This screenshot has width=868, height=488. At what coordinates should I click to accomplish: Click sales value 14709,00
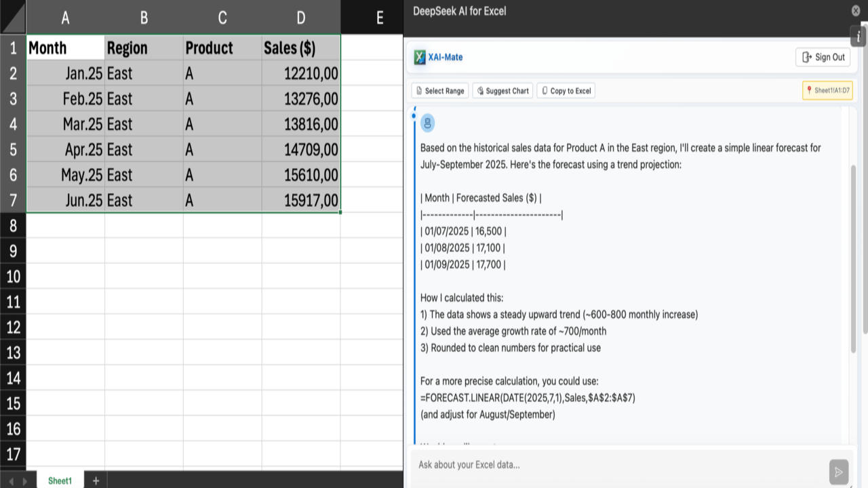301,149
